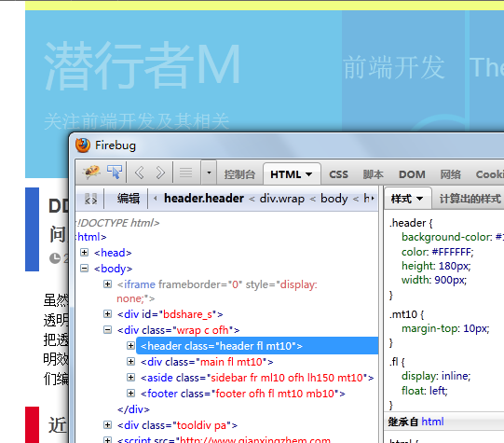Switch to the 网络 tab

(450, 174)
